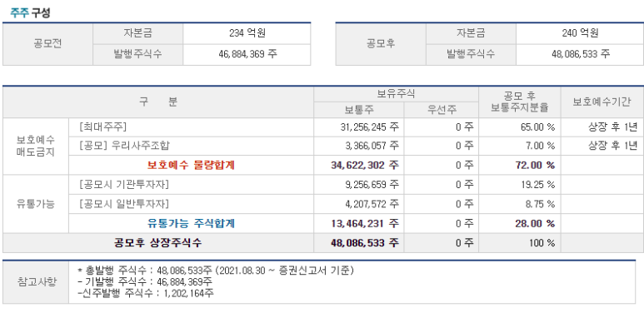Viewport: 644px width, 313px height.
Task: Select the 31,256,245 주 value
Action: [x=370, y=127]
